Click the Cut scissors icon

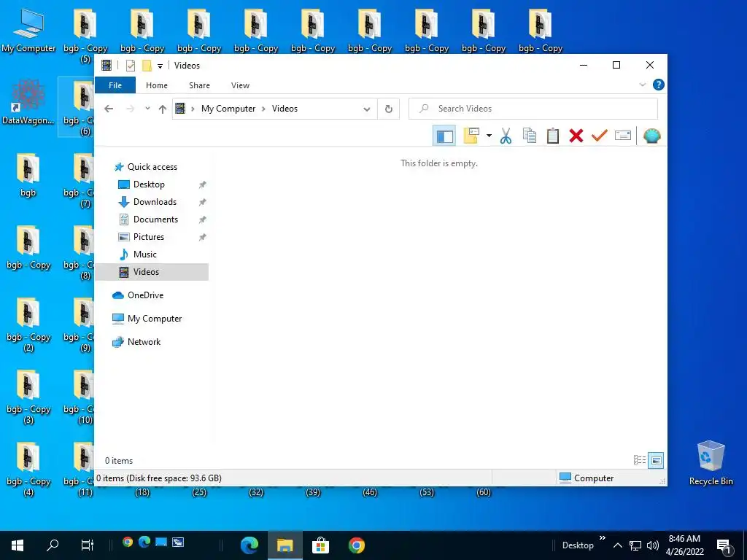point(506,136)
